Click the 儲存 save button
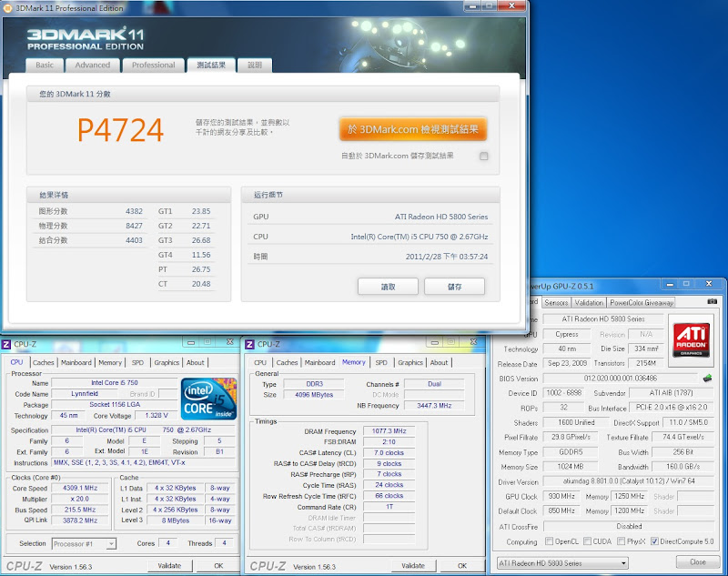Screen dimensions: 728x576 tap(454, 287)
